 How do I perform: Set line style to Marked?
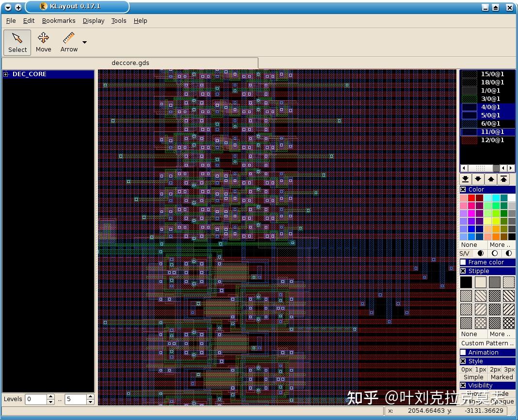[x=502, y=377]
